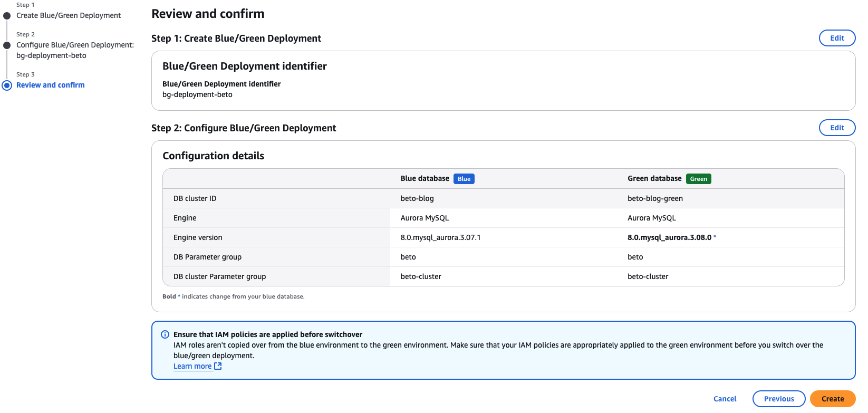Image resolution: width=868 pixels, height=413 pixels.
Task: Cancel the deployment wizard
Action: [725, 399]
